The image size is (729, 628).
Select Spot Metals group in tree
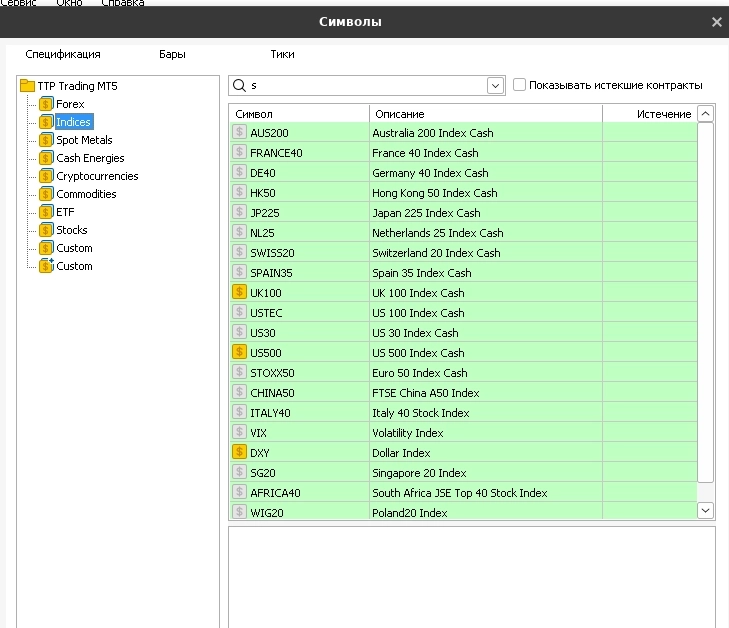coord(84,140)
